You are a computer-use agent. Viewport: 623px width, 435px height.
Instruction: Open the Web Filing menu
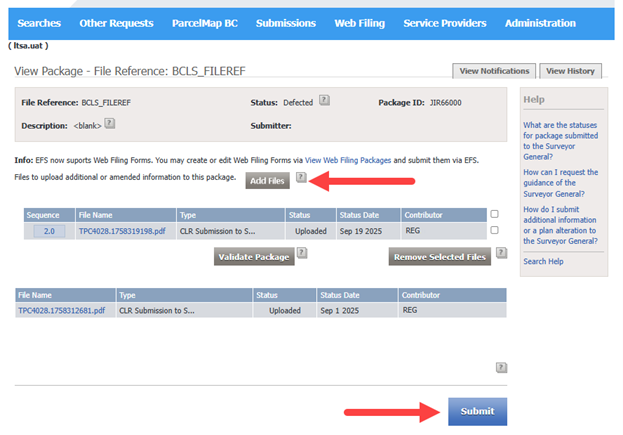pyautogui.click(x=359, y=23)
